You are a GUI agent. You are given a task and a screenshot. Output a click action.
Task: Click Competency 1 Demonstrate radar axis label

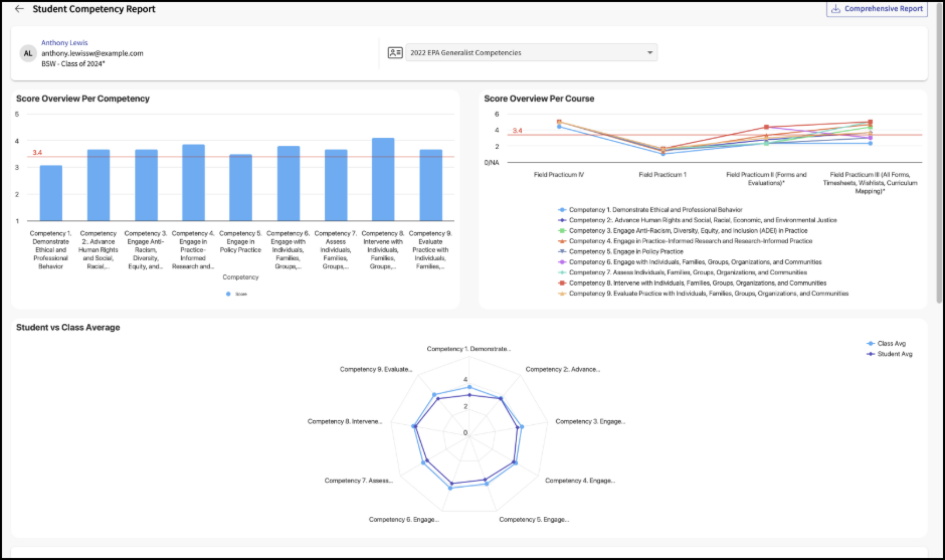click(468, 348)
